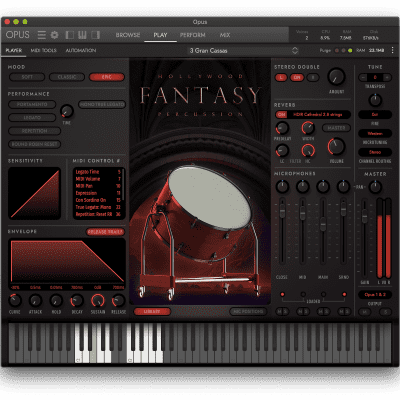
Task: Open the 3 Gran Cassas instrument selector
Action: [243, 51]
